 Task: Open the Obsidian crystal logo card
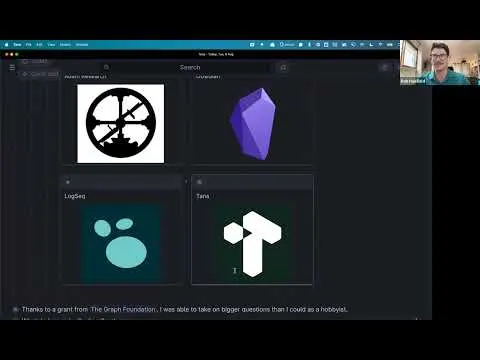pos(253,124)
